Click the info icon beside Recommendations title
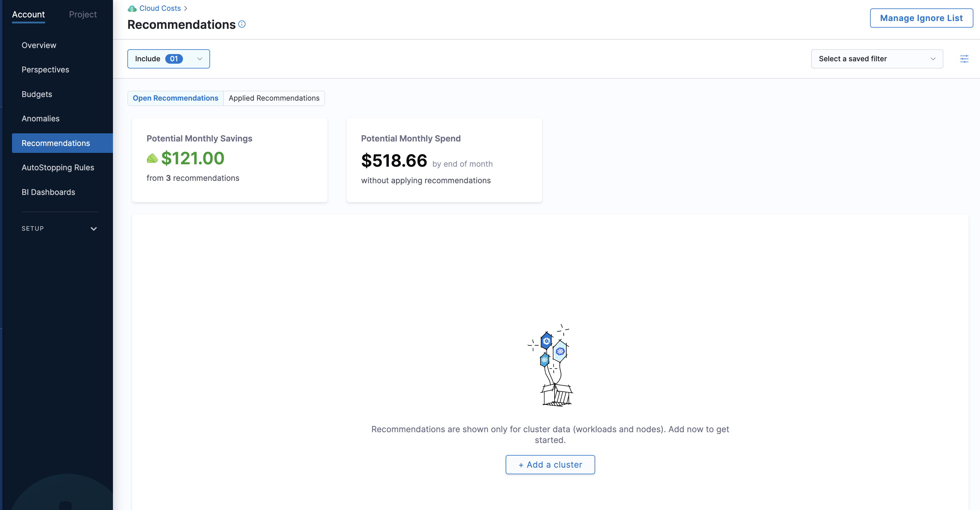980x510 pixels. coord(242,24)
